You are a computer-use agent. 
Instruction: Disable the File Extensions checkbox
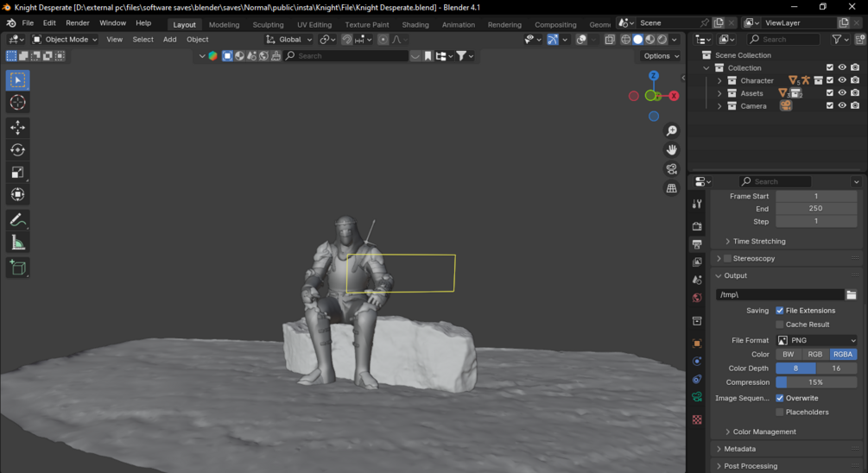pyautogui.click(x=779, y=311)
